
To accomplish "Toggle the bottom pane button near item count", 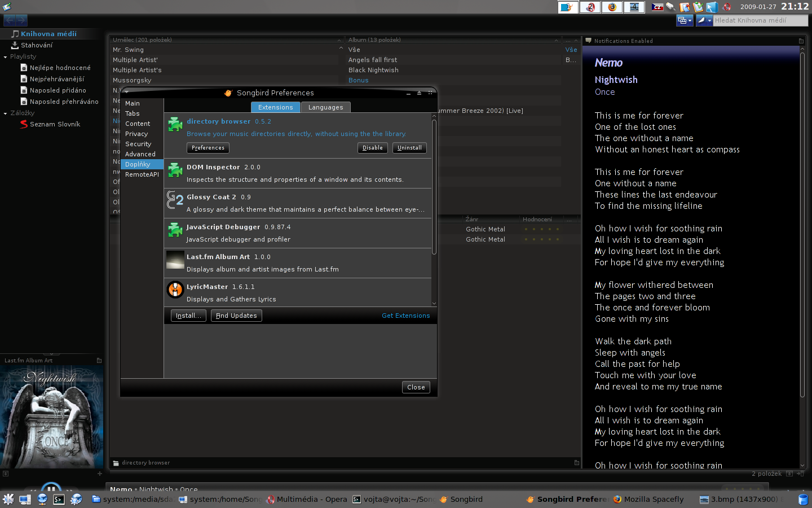I will coord(789,474).
